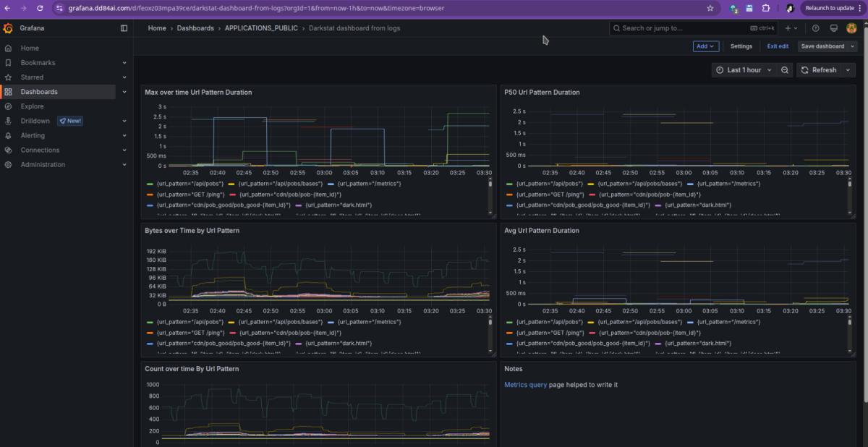This screenshot has width=868, height=447.
Task: Click the legend scrollbar in the Max over time panel
Action: click(490, 184)
